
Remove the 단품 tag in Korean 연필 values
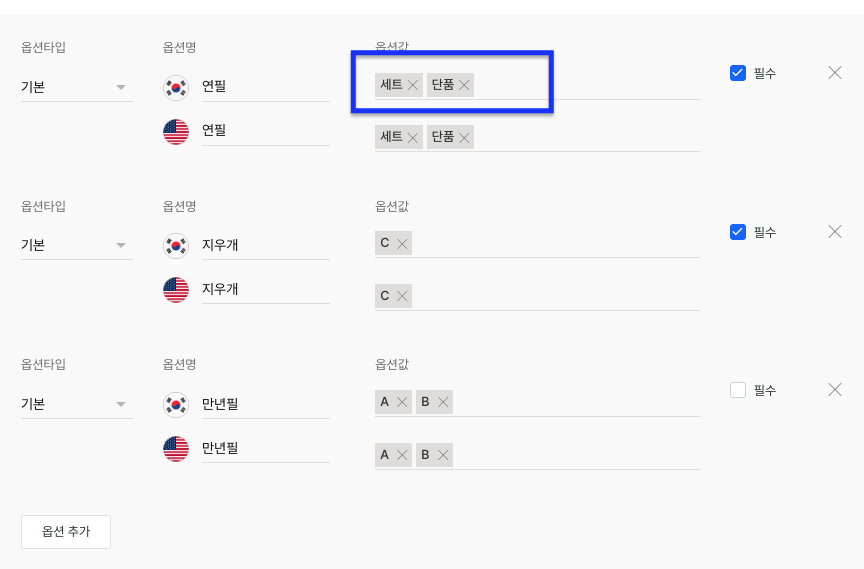(x=464, y=85)
